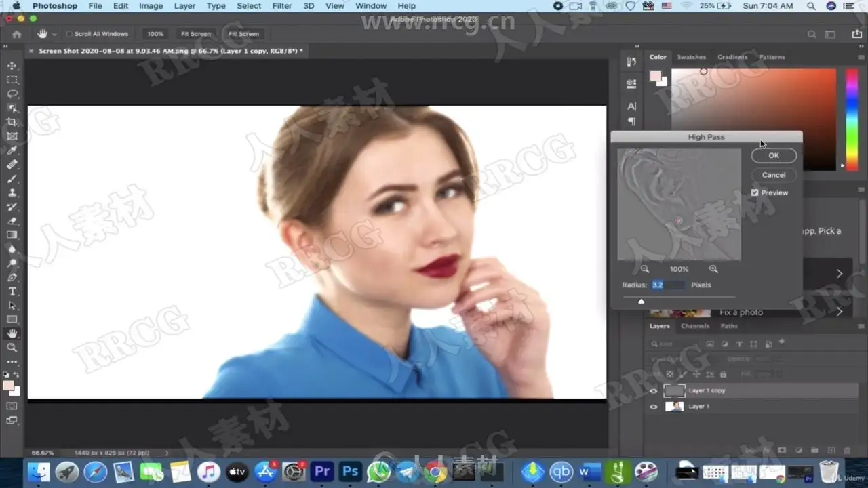Open workspace switcher dropdown
Image resolution: width=868 pixels, height=488 pixels.
830,34
